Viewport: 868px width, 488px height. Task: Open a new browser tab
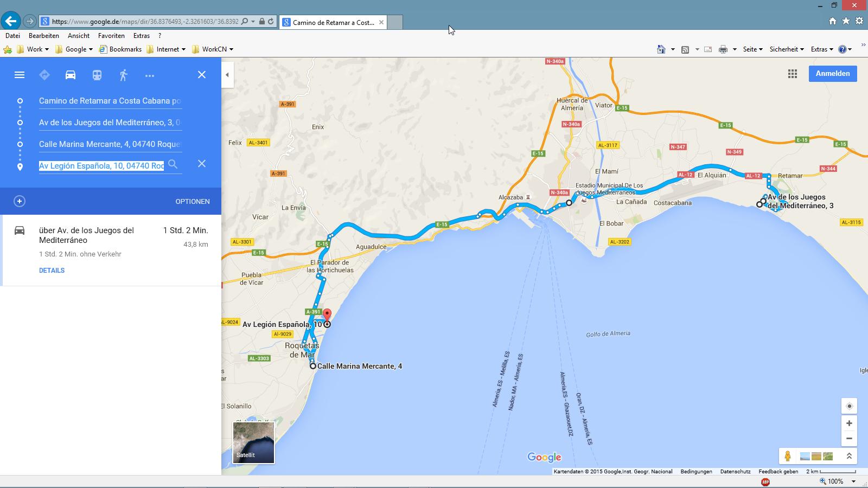395,22
